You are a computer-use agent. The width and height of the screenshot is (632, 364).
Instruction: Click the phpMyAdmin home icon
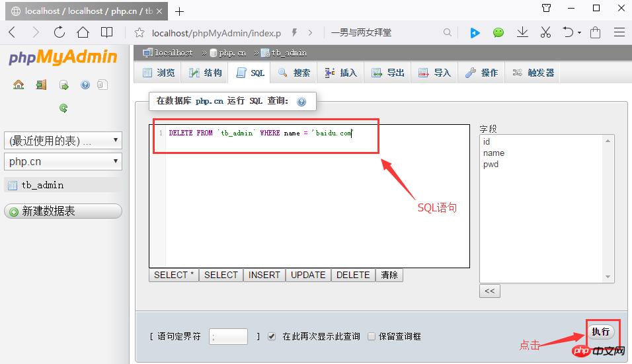pyautogui.click(x=19, y=85)
